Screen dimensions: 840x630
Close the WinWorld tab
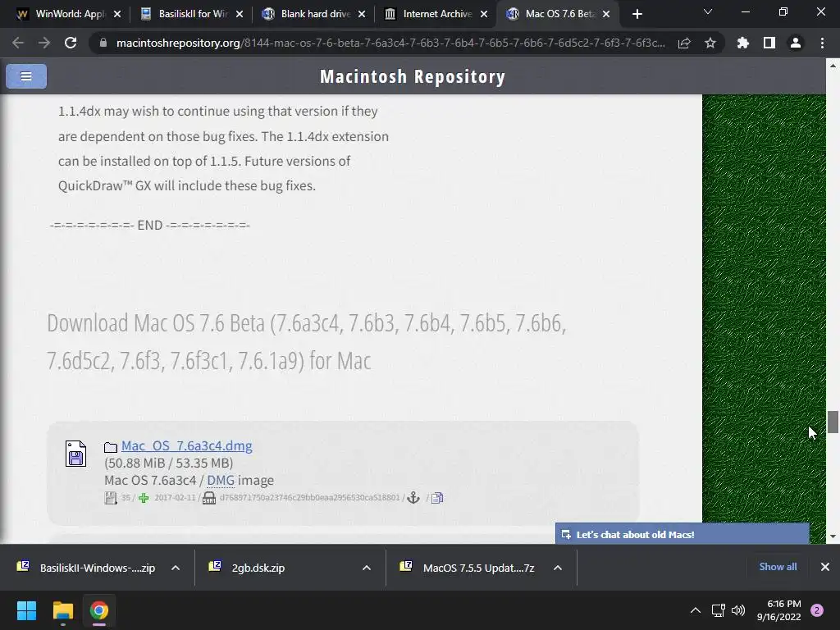117,14
